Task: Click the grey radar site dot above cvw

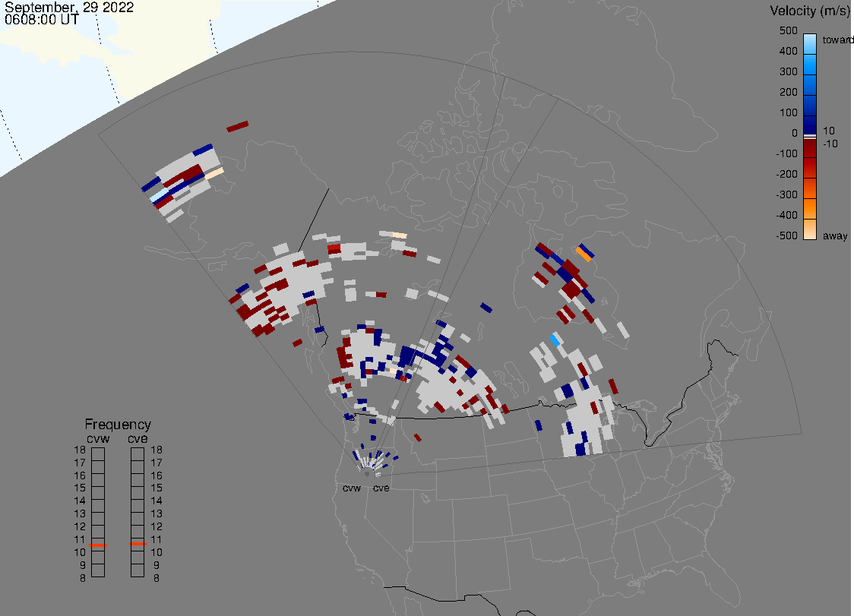Action: click(366, 474)
